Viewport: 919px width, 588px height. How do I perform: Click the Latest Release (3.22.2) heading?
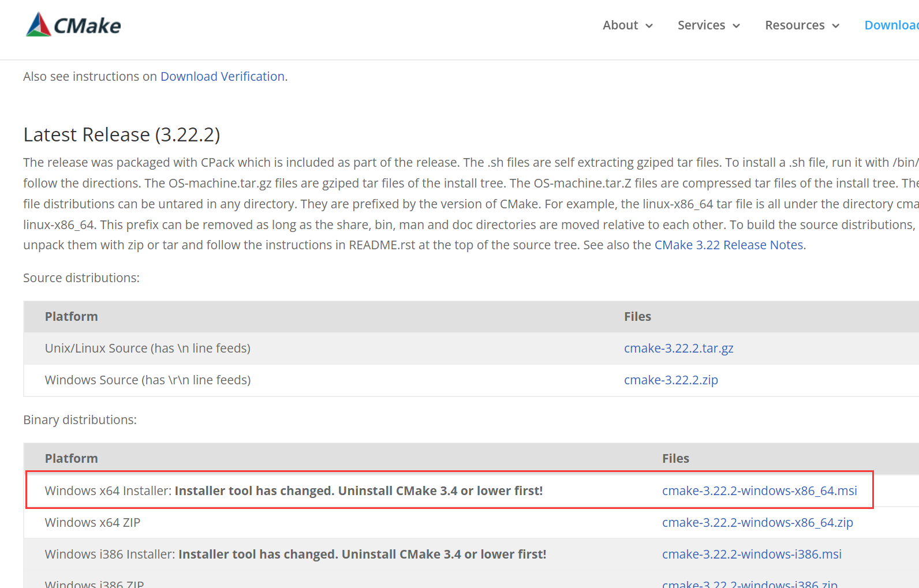(x=122, y=134)
